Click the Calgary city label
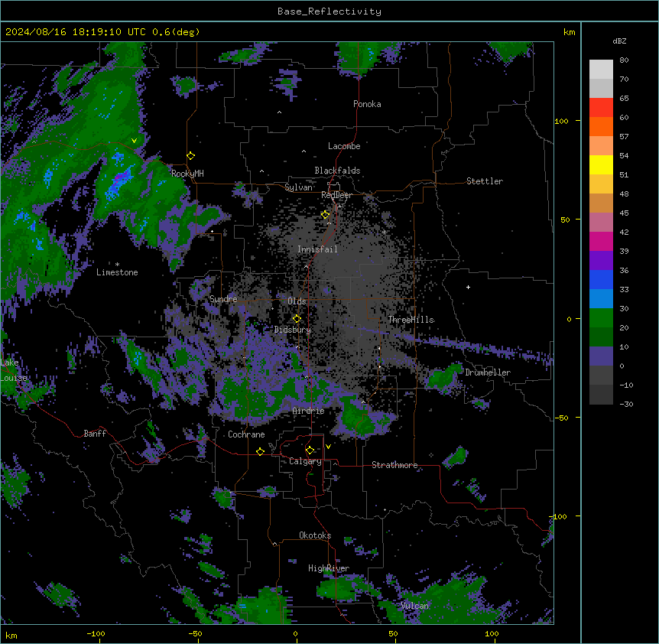This screenshot has width=659, height=644. (305, 461)
